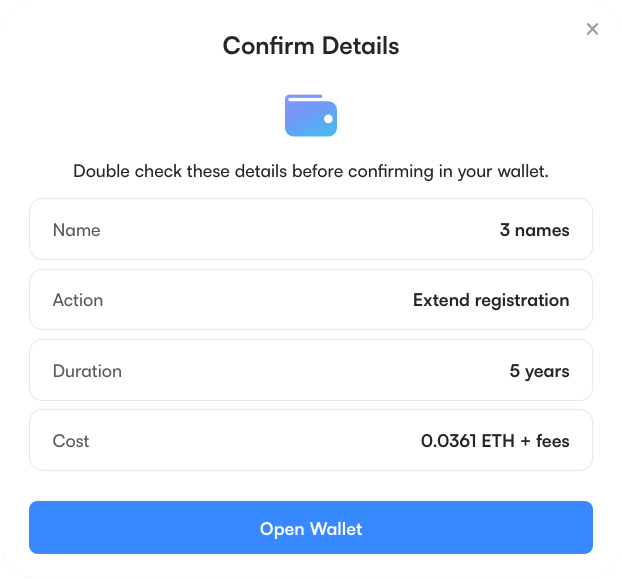
Task: Click the middle of the Action row
Action: click(x=311, y=300)
